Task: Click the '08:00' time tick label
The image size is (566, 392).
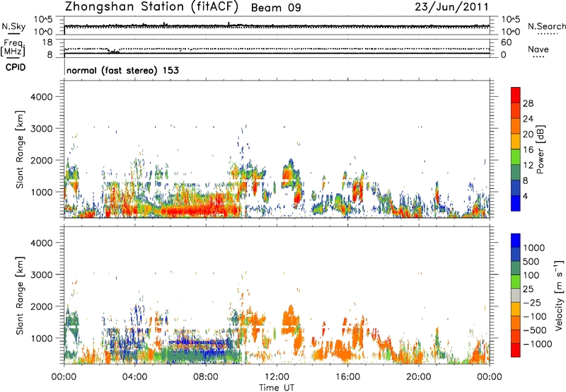Action: pos(206,377)
